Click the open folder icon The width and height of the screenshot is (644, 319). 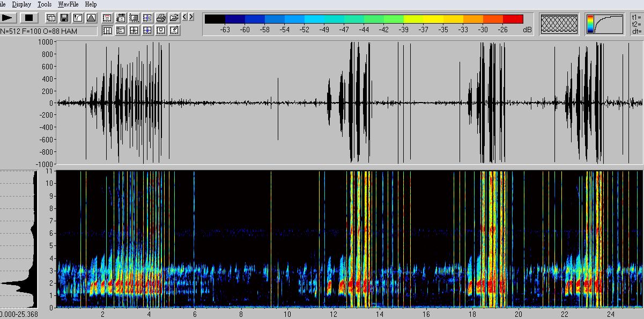pyautogui.click(x=174, y=18)
